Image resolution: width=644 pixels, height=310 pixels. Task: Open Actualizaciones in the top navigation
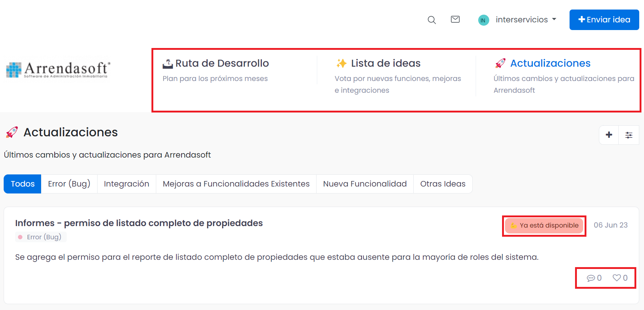click(550, 63)
